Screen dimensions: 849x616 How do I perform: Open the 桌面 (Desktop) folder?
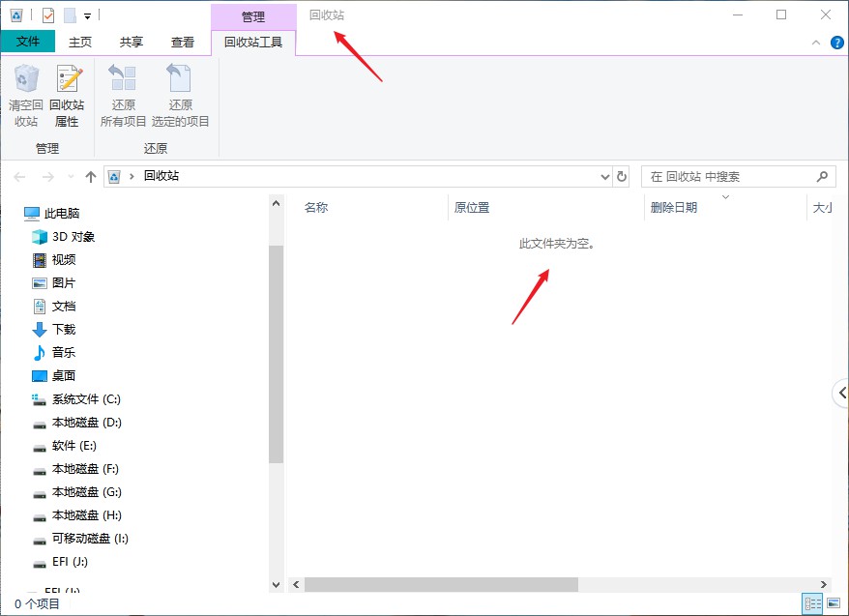(54, 375)
